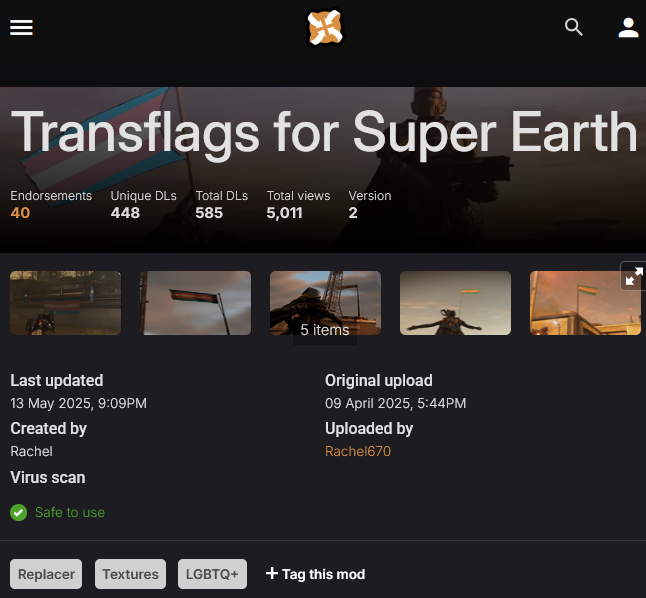
Task: Click the last updated date 13 May 2025
Action: tap(78, 403)
